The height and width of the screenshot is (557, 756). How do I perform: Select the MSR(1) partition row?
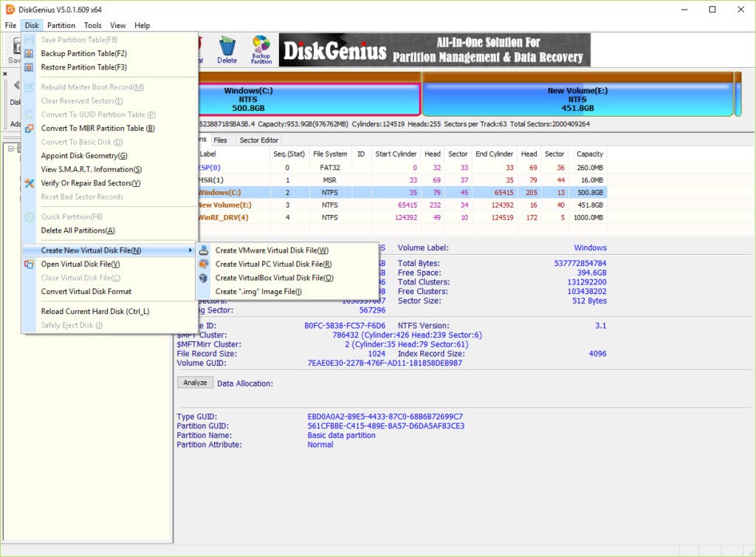pos(402,180)
